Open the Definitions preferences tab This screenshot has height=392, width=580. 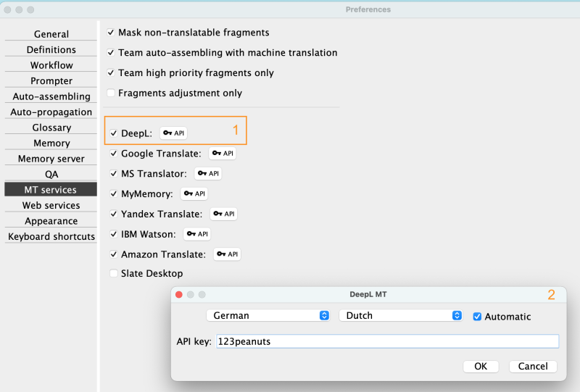click(x=51, y=49)
